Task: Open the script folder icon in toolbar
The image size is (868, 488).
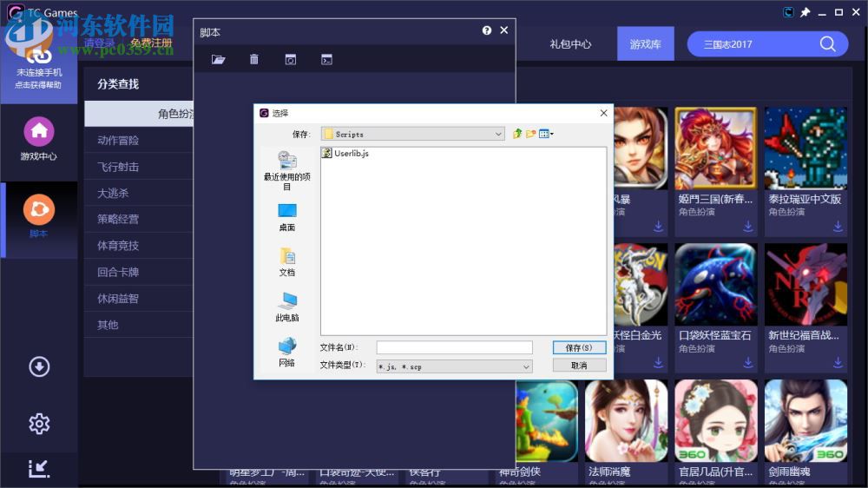Action: 218,59
